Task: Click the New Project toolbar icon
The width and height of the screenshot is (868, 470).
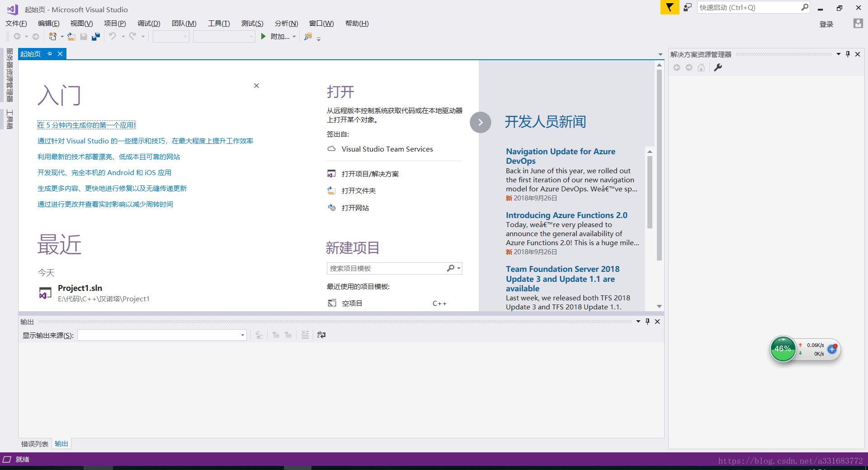Action: click(53, 37)
